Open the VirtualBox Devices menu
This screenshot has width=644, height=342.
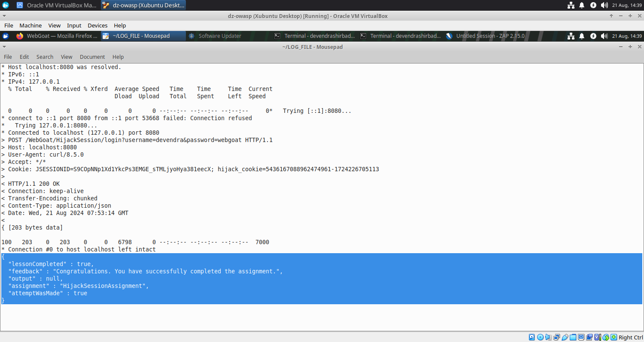[x=97, y=25]
